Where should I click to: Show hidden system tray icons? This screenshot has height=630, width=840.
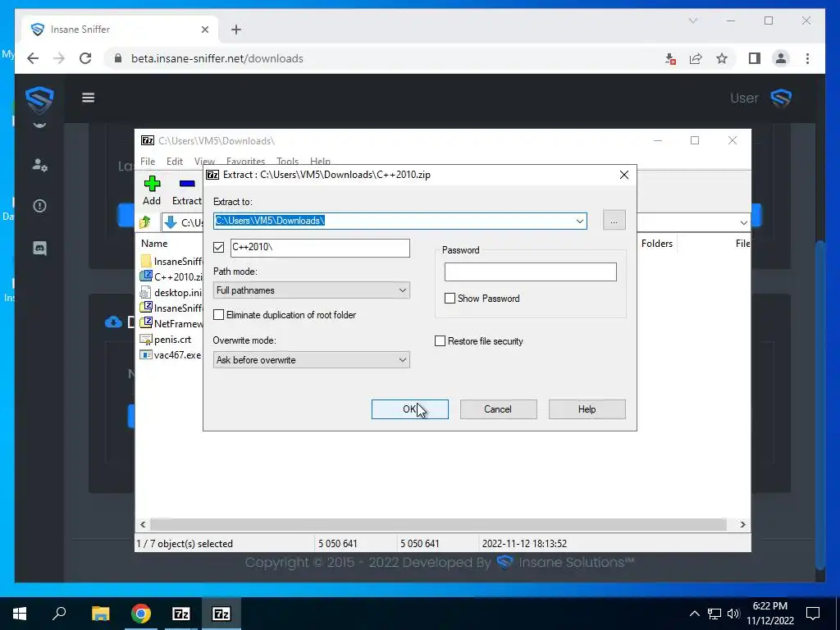tap(694, 614)
